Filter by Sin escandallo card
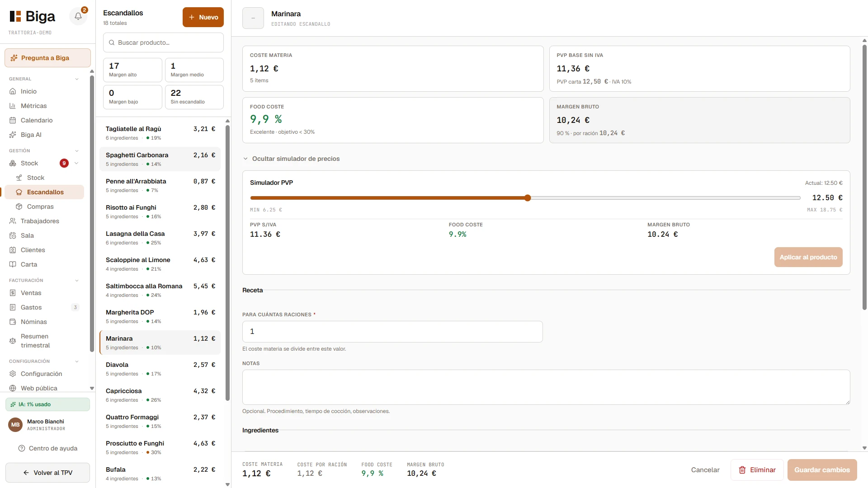Image resolution: width=868 pixels, height=488 pixels. [194, 97]
